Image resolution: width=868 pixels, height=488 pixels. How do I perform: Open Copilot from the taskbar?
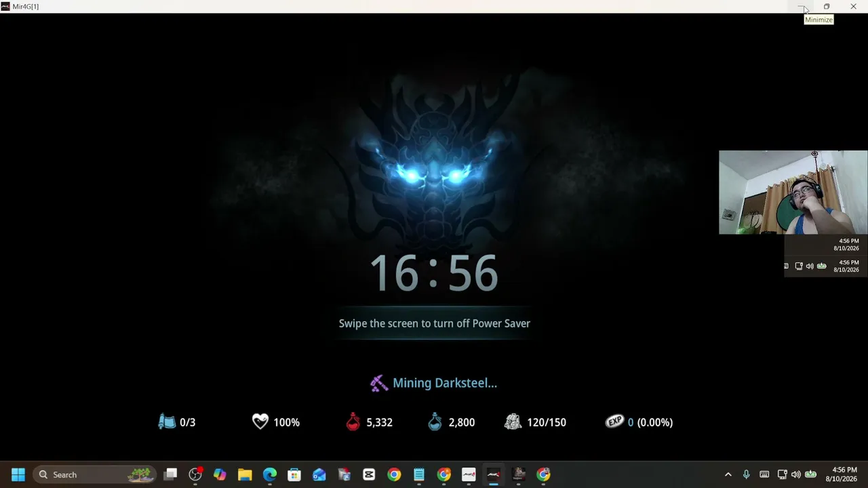click(x=220, y=474)
